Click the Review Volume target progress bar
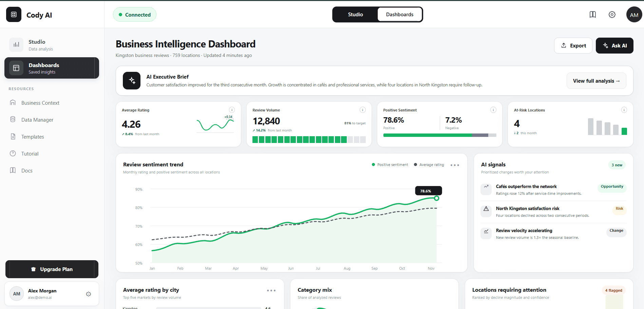Screen dimensions: 644x309 click(309, 140)
